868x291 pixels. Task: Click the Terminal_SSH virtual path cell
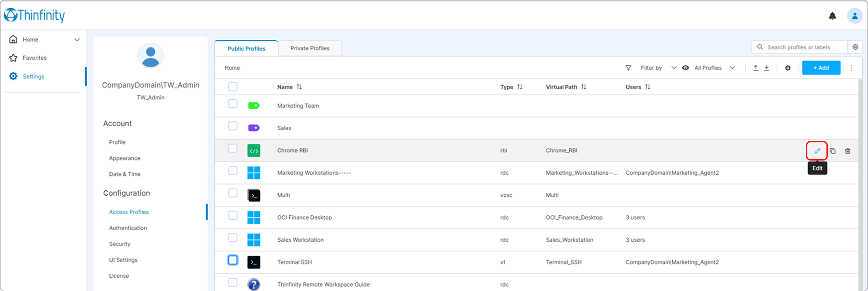[564, 262]
